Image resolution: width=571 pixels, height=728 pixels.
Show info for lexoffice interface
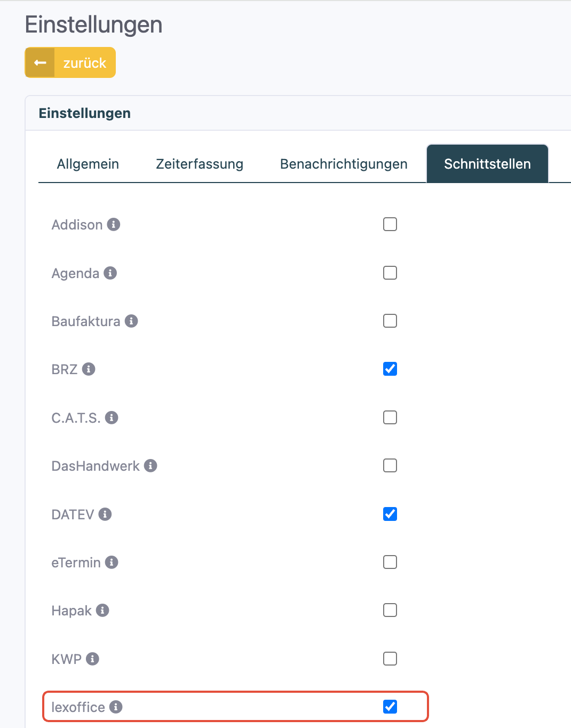116,707
